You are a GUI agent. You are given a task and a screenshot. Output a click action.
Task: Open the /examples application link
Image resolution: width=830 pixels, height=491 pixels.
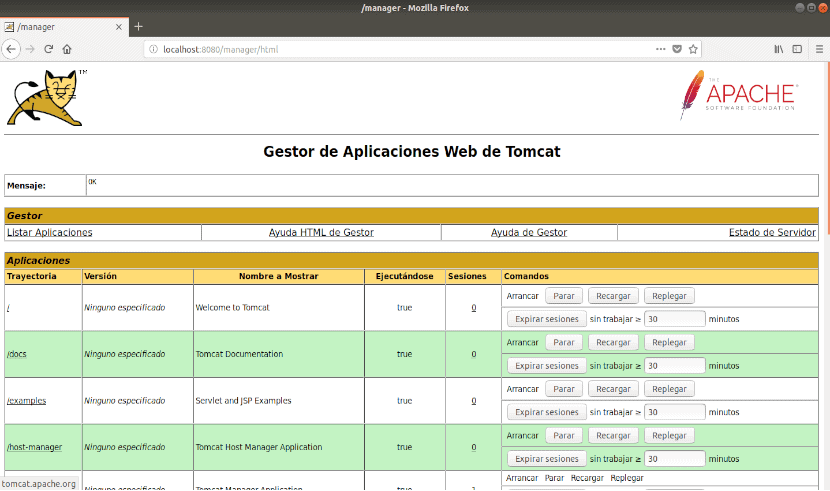(x=26, y=401)
